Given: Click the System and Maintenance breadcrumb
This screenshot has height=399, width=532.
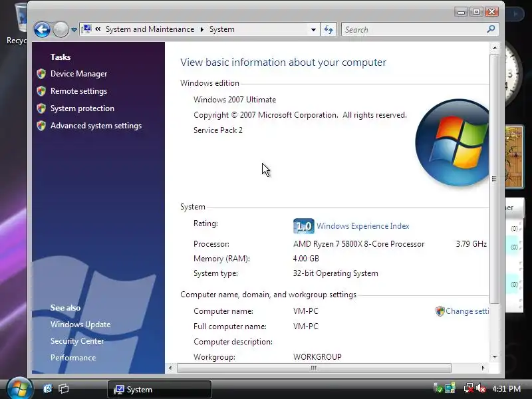Looking at the screenshot, I should pos(150,29).
